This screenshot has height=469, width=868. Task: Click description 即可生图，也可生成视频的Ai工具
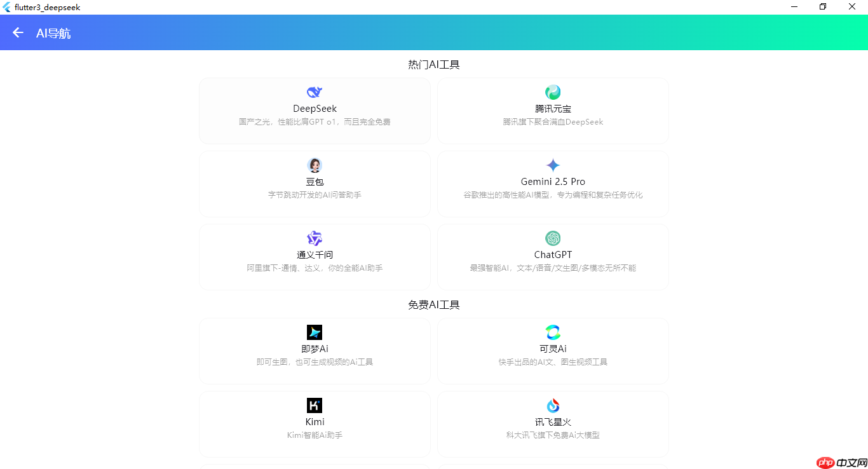315,362
